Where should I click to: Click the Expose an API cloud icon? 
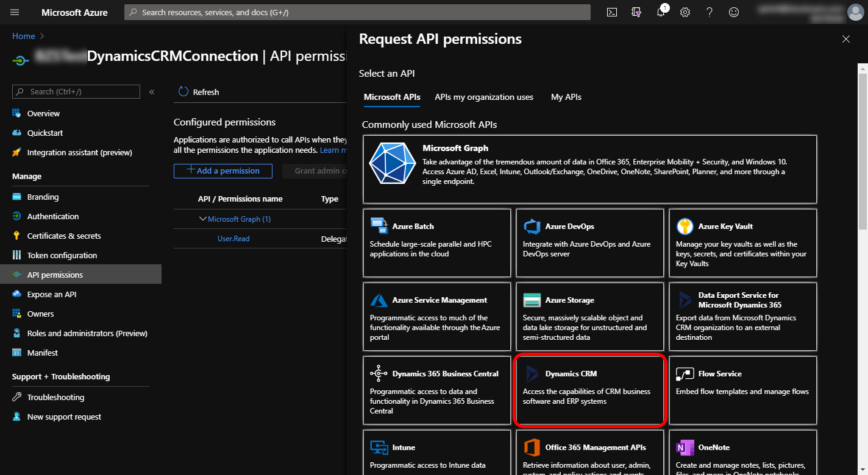[16, 294]
